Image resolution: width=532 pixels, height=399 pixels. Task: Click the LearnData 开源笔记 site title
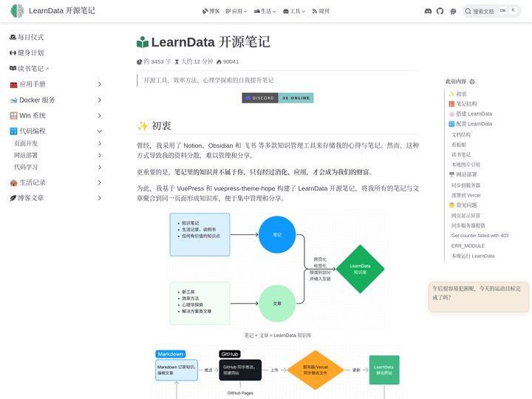pos(62,11)
